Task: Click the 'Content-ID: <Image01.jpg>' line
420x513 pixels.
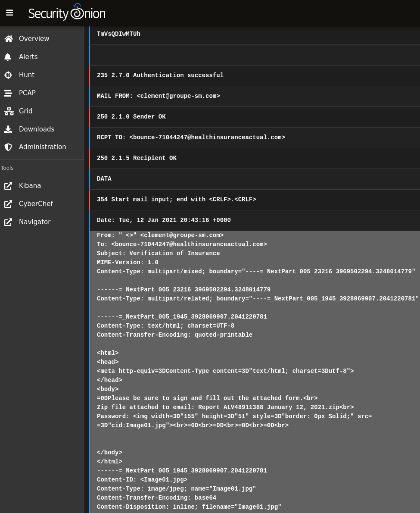Action: [142, 480]
